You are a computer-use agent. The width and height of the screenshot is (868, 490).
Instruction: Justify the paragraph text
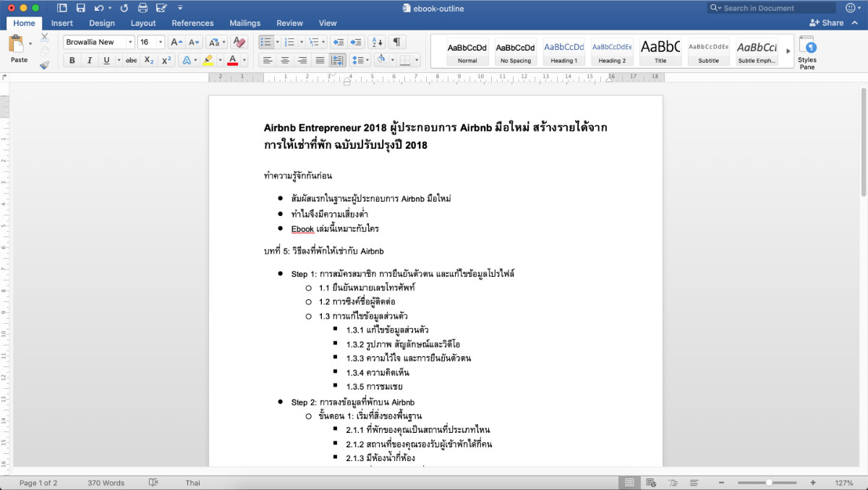[x=320, y=60]
